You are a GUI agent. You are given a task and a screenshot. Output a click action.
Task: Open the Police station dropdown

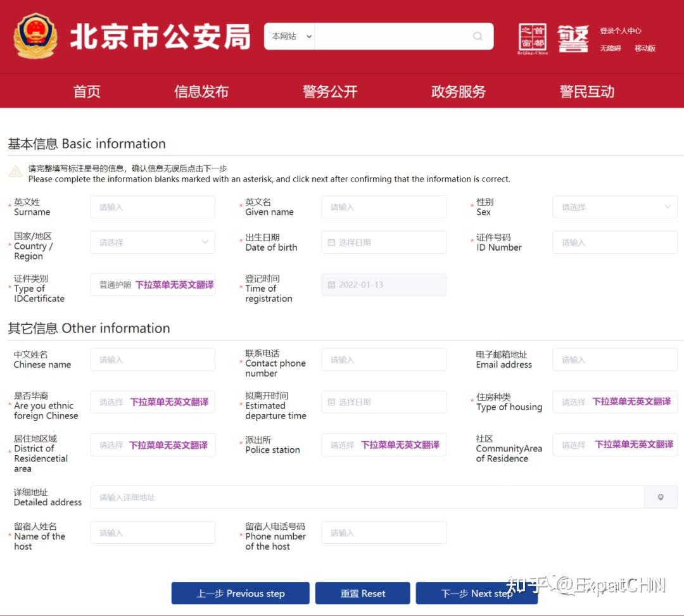click(383, 444)
